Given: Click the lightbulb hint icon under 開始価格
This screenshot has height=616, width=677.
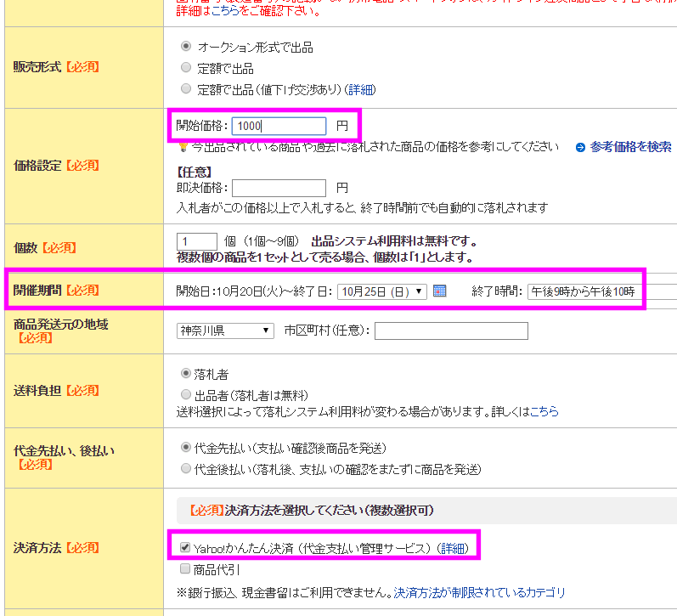Looking at the screenshot, I should point(182,148).
